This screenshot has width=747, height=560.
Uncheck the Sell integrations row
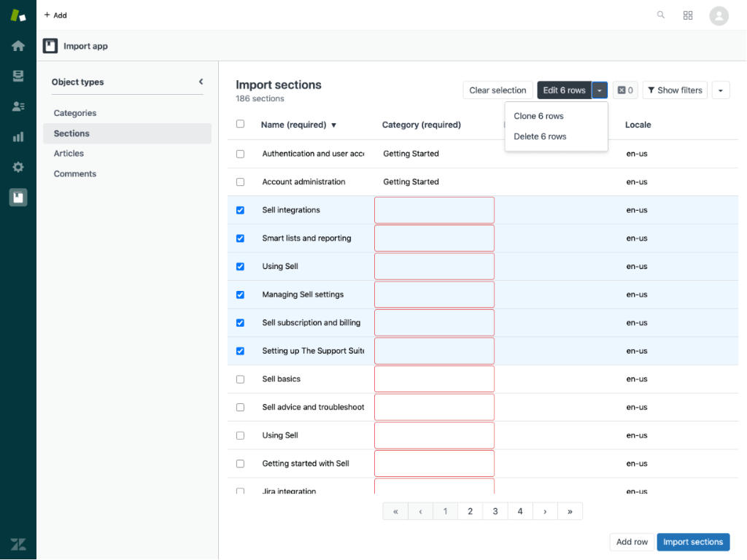240,210
